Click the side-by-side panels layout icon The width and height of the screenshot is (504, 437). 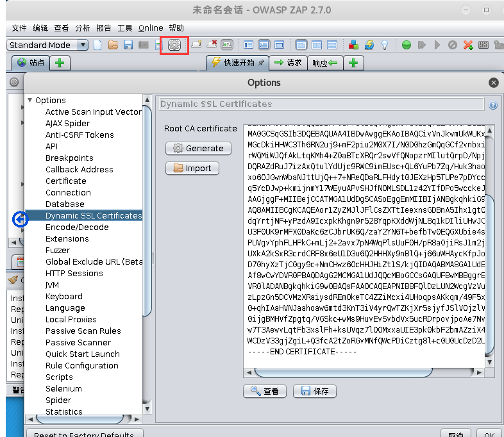[317, 45]
